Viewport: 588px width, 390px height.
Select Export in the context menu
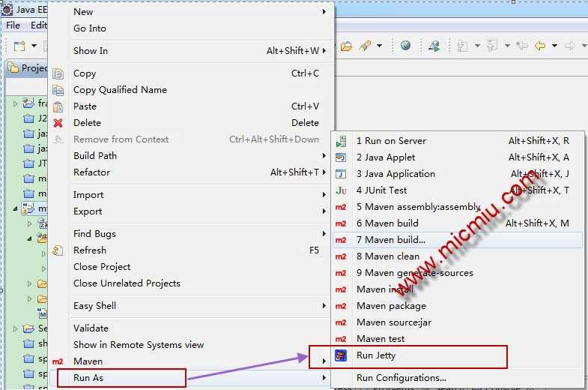coord(88,211)
